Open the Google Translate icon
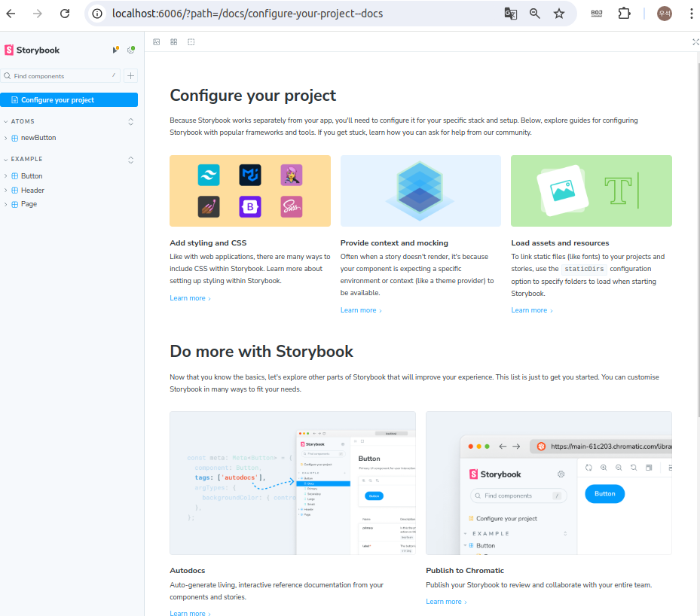Image resolution: width=700 pixels, height=616 pixels. 510,14
